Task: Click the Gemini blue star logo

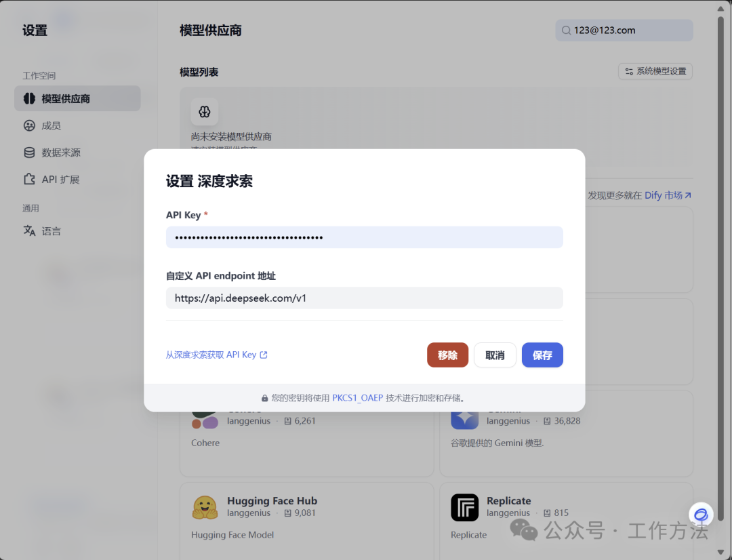Action: coord(464,420)
